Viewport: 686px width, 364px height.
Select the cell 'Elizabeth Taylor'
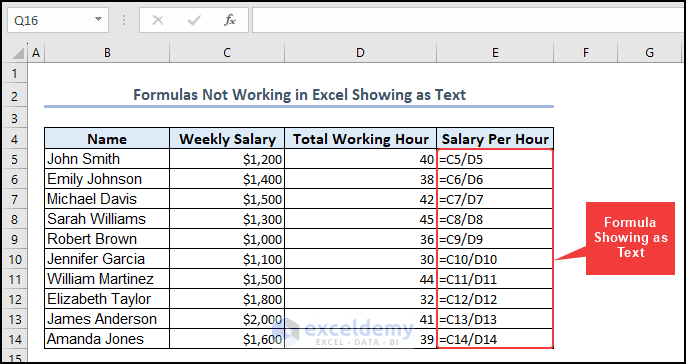coord(107,299)
